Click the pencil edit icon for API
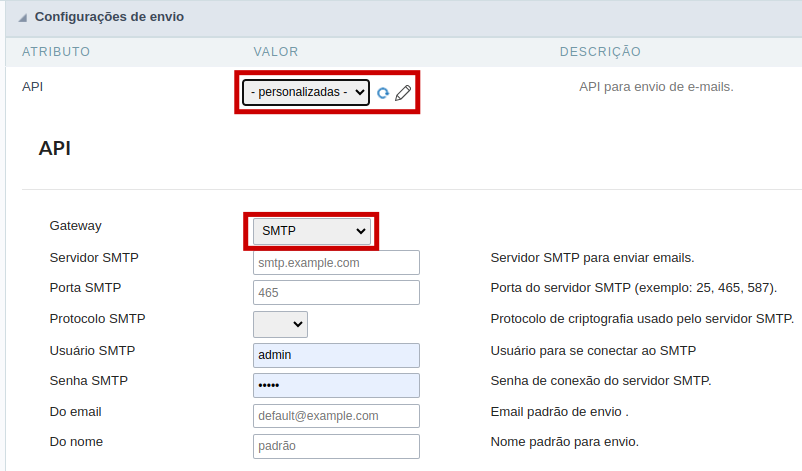 pos(403,93)
